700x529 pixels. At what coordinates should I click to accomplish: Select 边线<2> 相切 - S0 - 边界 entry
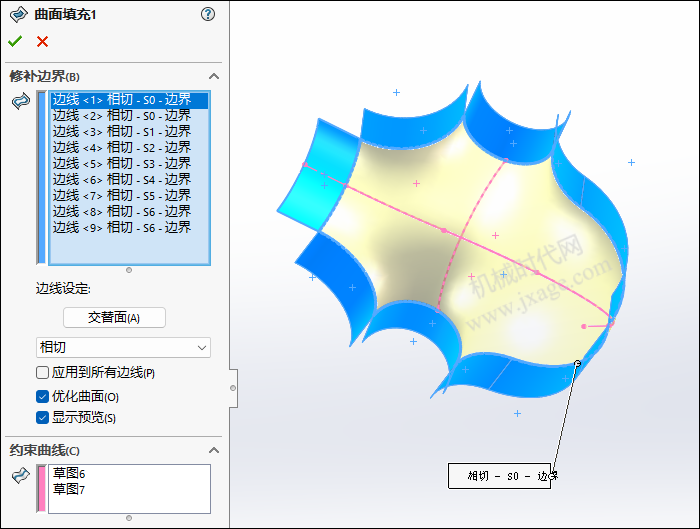click(129, 116)
